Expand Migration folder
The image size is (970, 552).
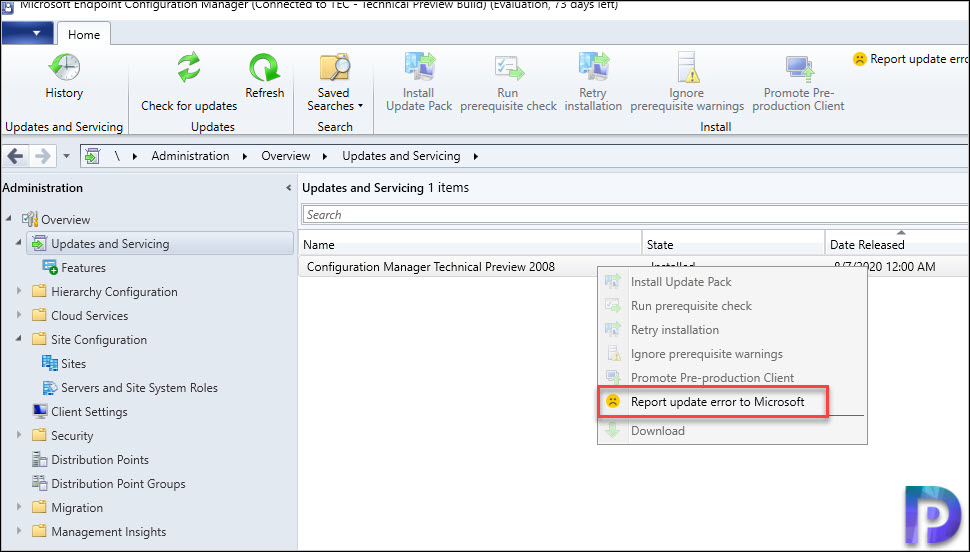pyautogui.click(x=19, y=507)
